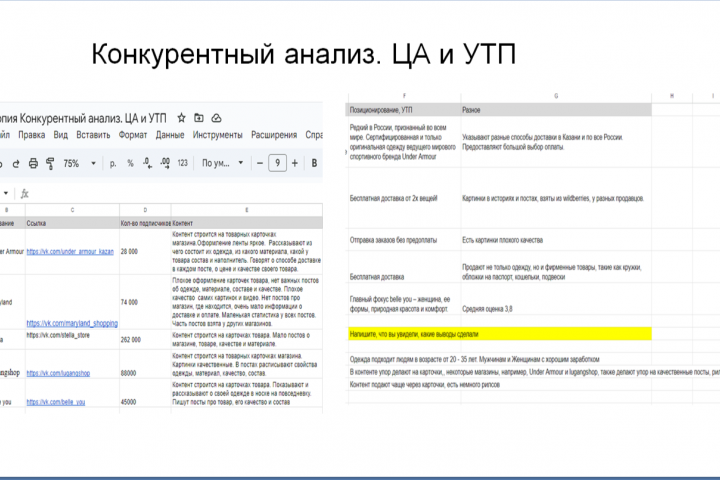This screenshot has width=720, height=480.
Task: Click into the formula bar field
Action: pos(177,194)
